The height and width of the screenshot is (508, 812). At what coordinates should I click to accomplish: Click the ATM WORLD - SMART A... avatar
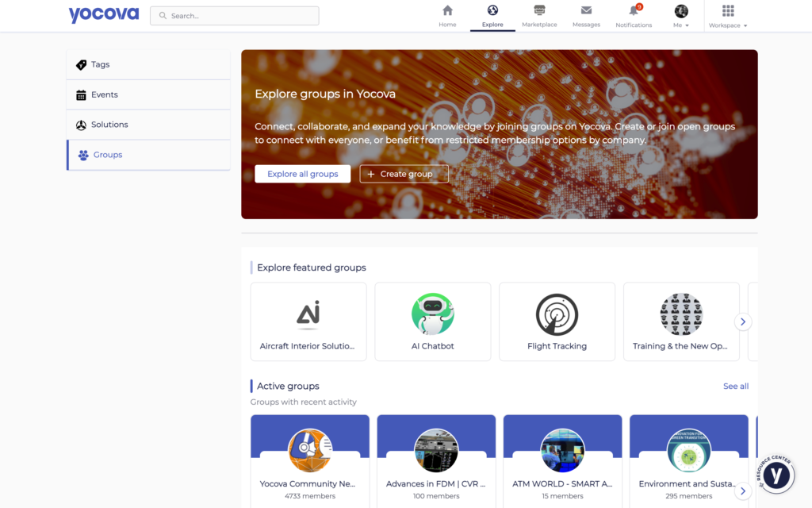[562, 450]
